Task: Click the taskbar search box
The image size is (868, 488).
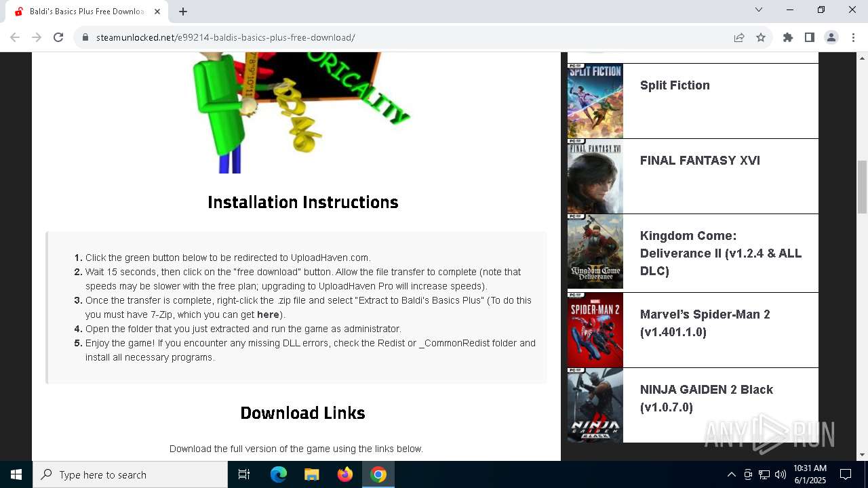Action: tap(130, 474)
